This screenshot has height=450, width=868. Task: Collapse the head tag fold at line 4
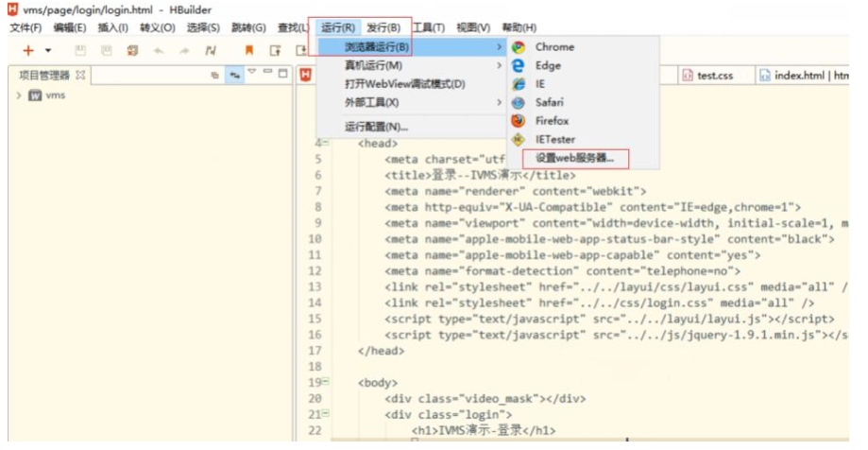(x=326, y=143)
